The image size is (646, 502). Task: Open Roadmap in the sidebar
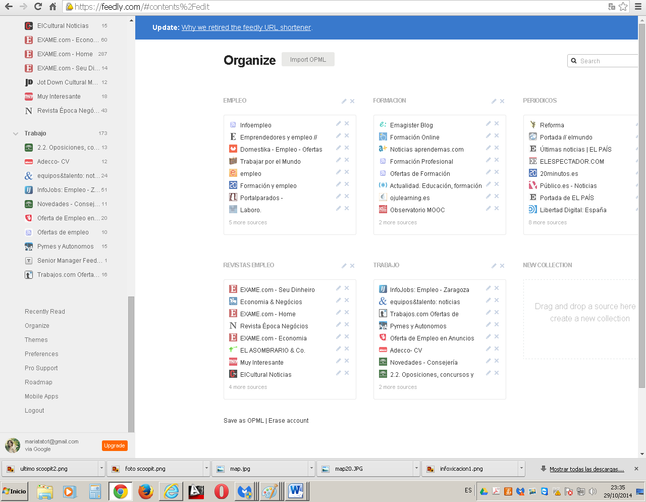[x=38, y=382]
